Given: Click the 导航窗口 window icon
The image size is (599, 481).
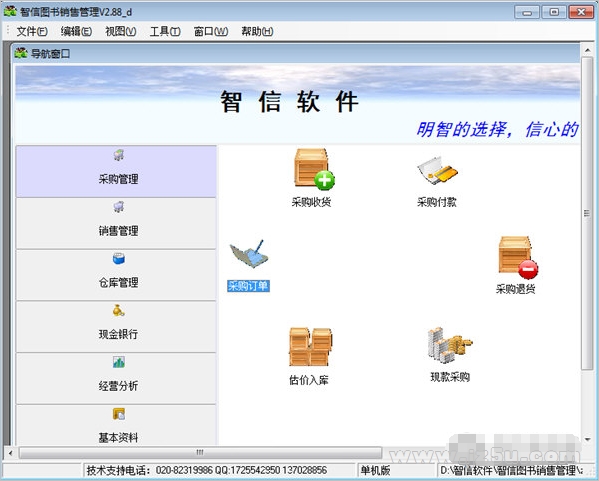Looking at the screenshot, I should (x=21, y=53).
